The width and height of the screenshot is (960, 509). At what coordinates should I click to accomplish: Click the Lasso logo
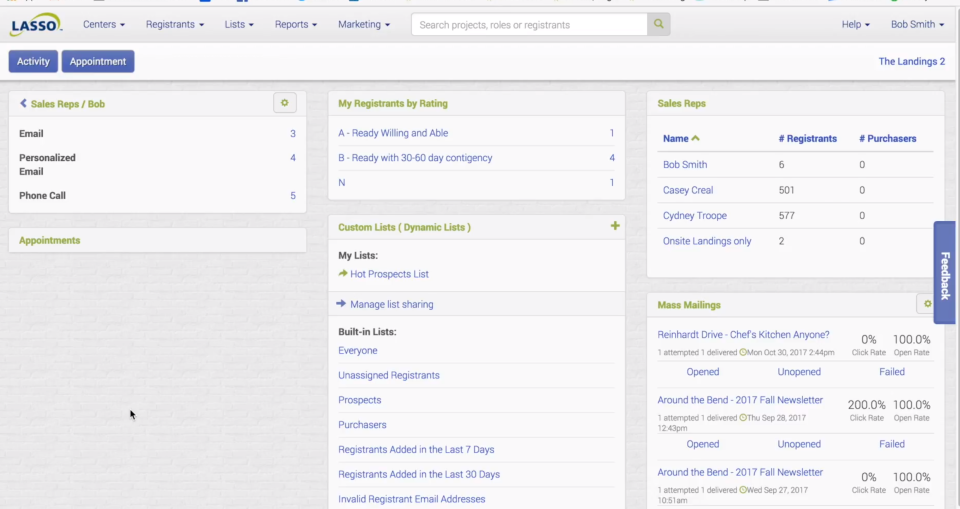tap(36, 25)
